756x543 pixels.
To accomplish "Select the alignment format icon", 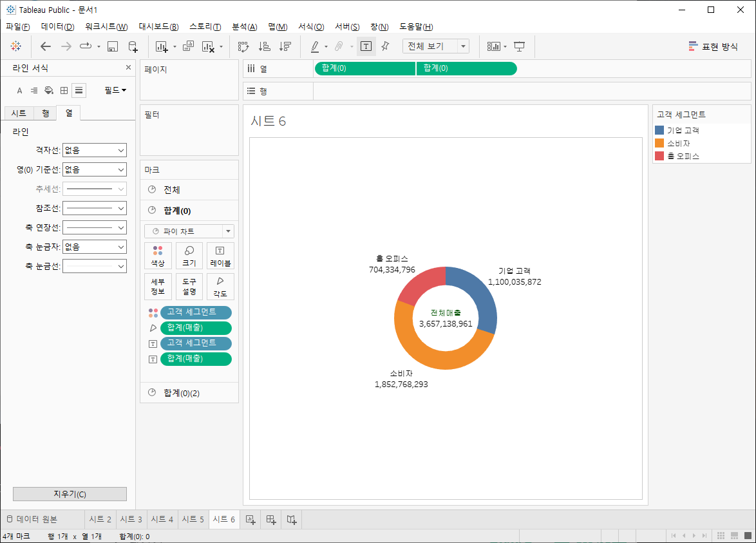I will pyautogui.click(x=33, y=90).
